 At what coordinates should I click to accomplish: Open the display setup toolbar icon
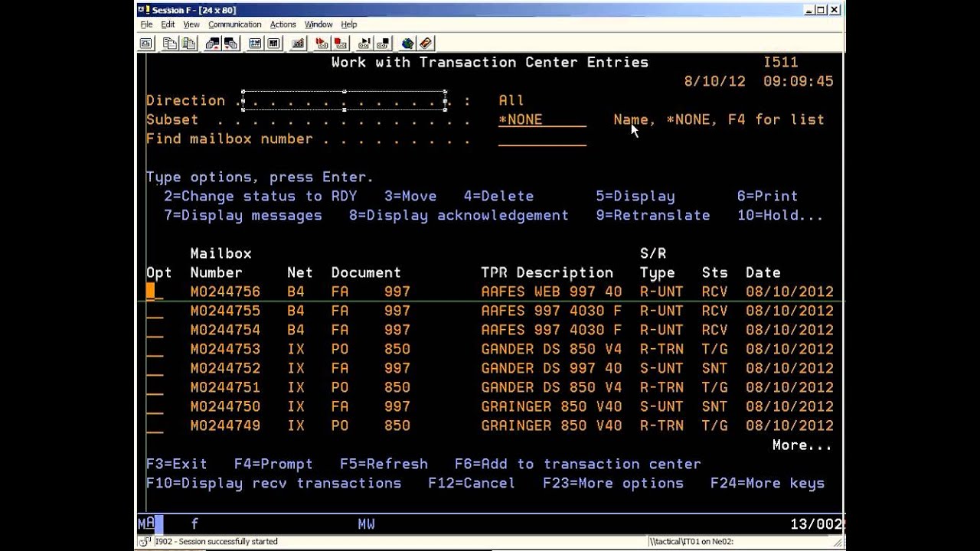(x=254, y=44)
